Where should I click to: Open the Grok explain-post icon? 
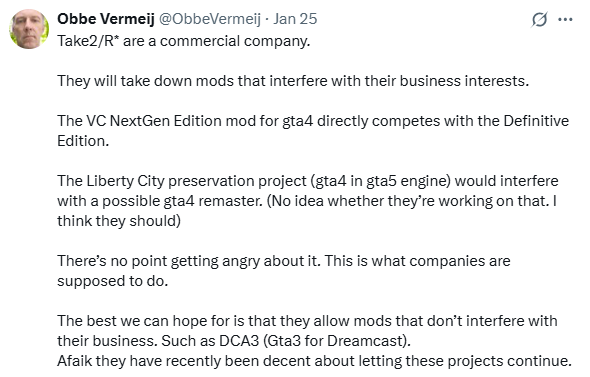pyautogui.click(x=539, y=19)
